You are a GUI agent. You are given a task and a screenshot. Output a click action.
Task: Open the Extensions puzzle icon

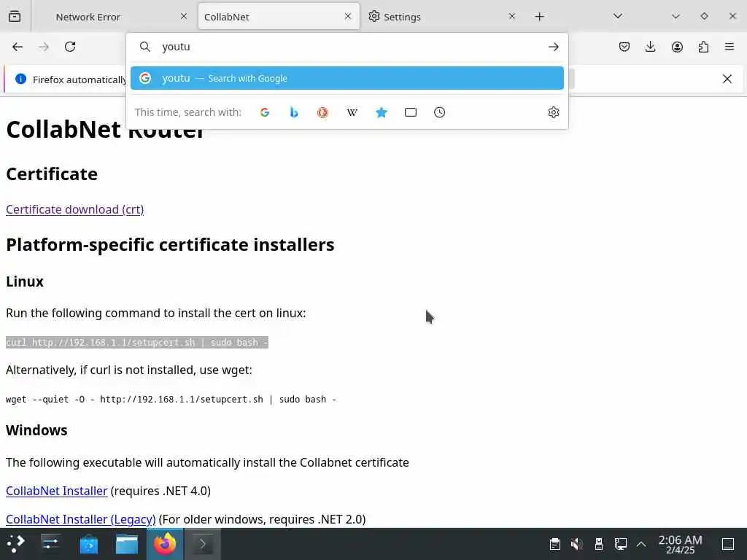[703, 47]
